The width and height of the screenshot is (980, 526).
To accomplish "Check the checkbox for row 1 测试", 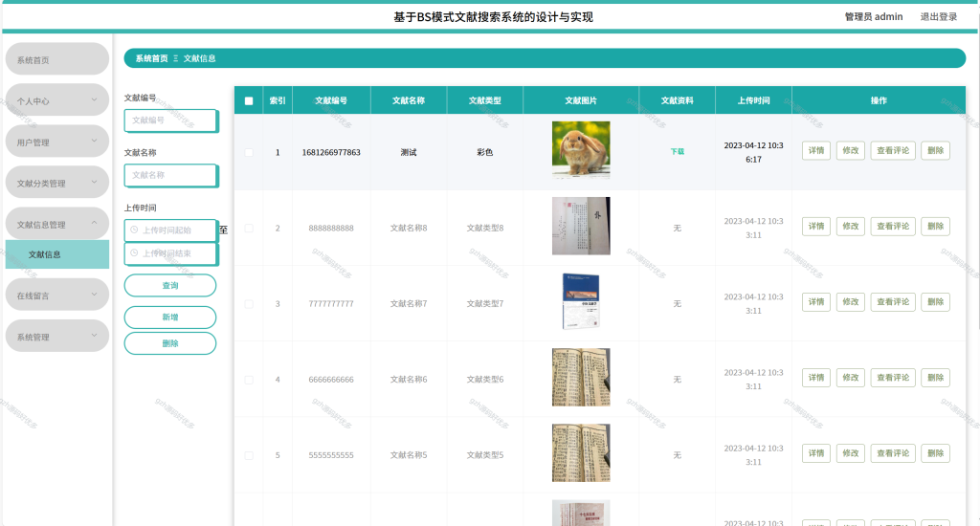I will (x=249, y=152).
